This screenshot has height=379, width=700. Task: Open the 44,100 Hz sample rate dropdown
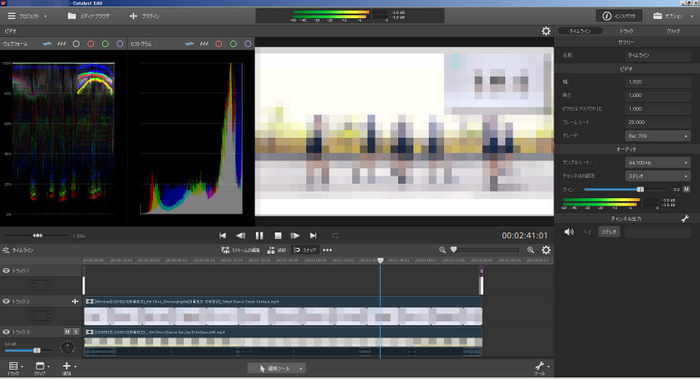[x=657, y=162]
